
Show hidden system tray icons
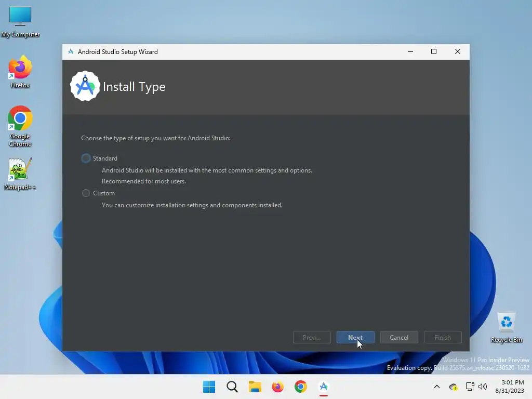pos(436,387)
